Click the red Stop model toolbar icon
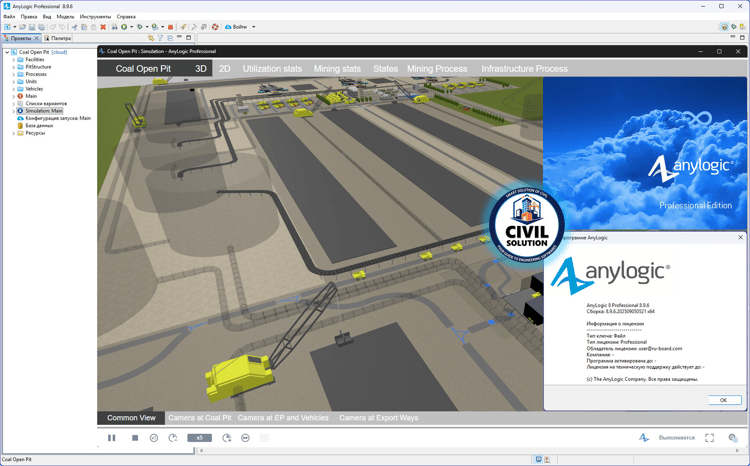This screenshot has width=750, height=466. [x=170, y=27]
